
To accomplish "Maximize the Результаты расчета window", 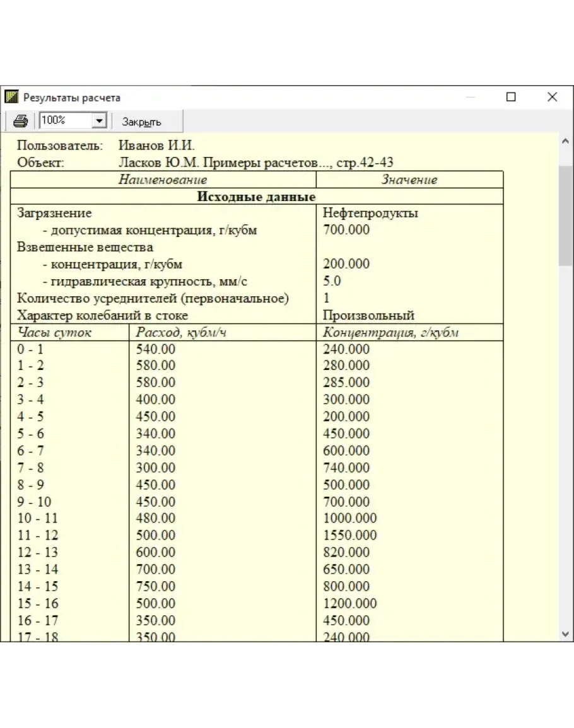I will pos(511,97).
